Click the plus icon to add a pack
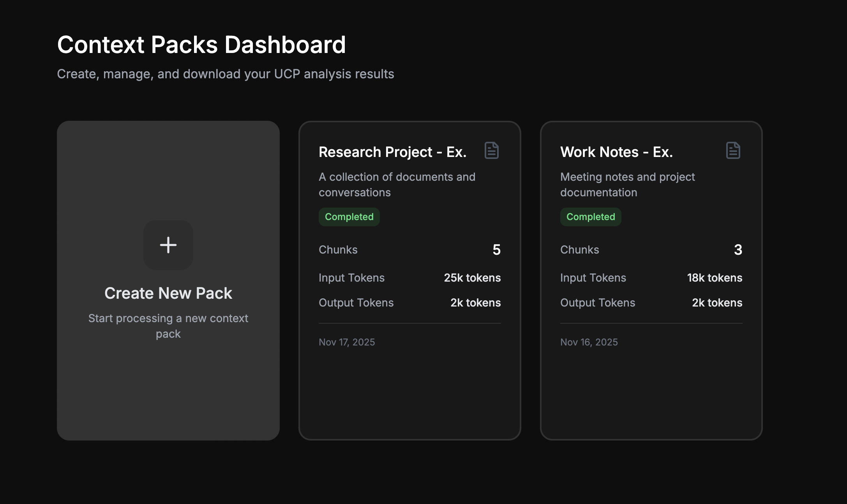This screenshot has height=504, width=847. (168, 245)
